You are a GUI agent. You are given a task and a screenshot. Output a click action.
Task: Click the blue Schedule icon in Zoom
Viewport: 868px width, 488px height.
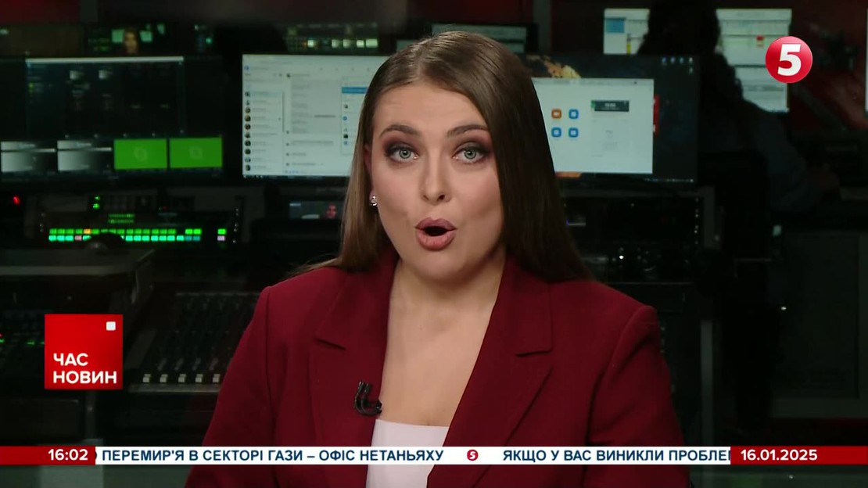(x=556, y=132)
